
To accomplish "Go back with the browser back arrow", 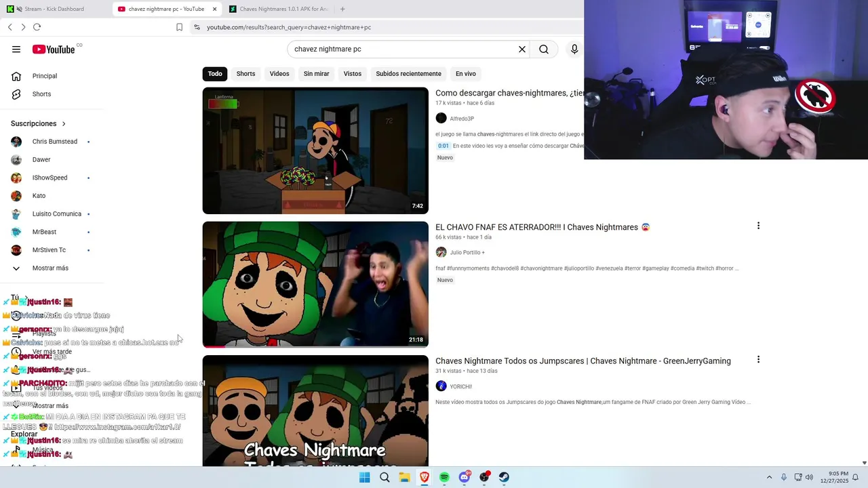I will point(10,27).
